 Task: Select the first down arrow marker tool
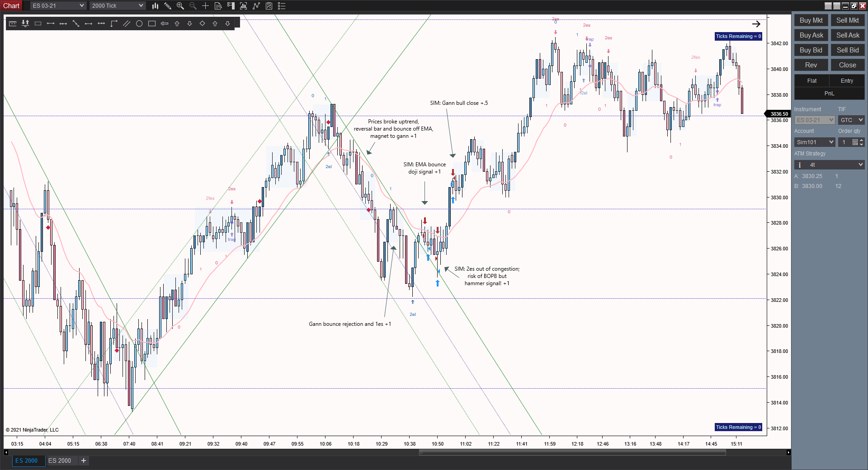[190, 23]
